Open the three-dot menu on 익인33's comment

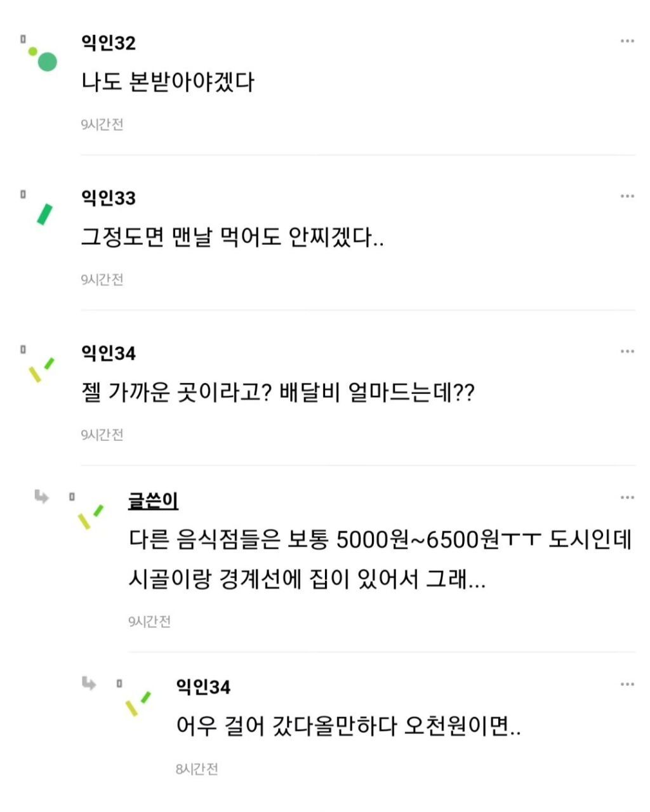coord(627,197)
